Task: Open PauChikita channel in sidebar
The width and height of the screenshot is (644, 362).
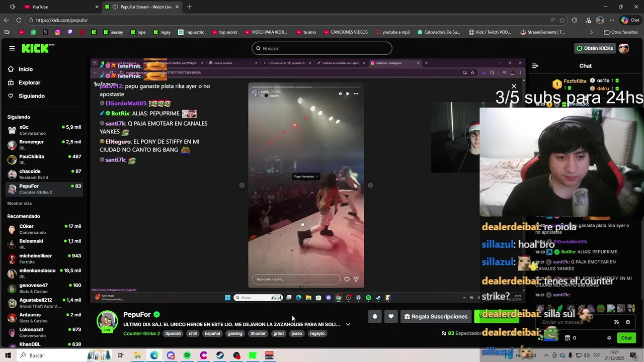Action: click(44, 159)
